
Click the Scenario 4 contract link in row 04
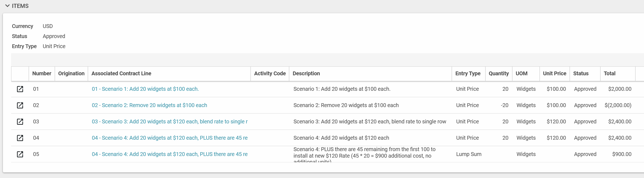point(169,138)
